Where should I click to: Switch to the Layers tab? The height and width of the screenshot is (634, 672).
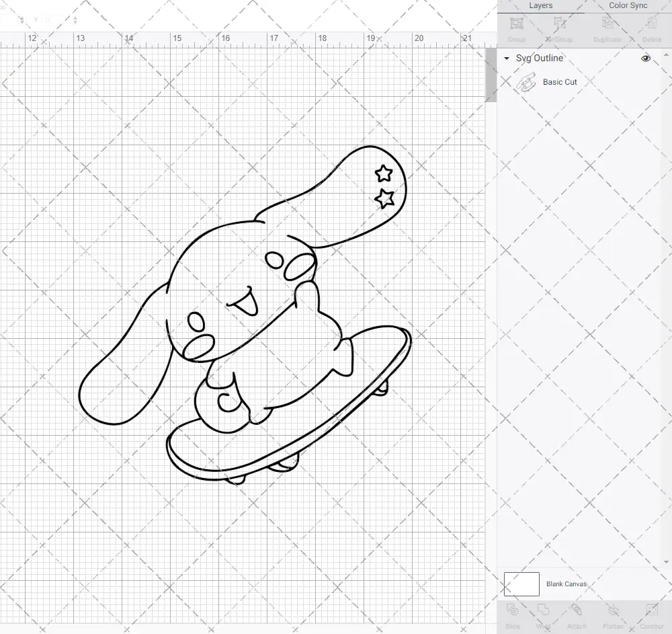coord(540,6)
